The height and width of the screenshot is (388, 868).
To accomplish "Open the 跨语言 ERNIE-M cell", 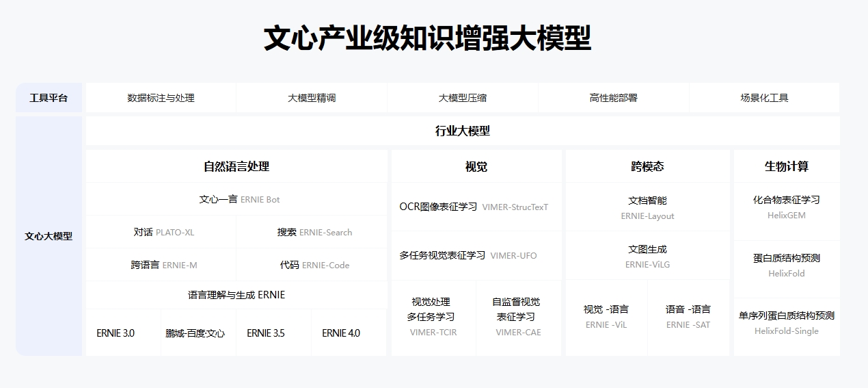I will 161,265.
